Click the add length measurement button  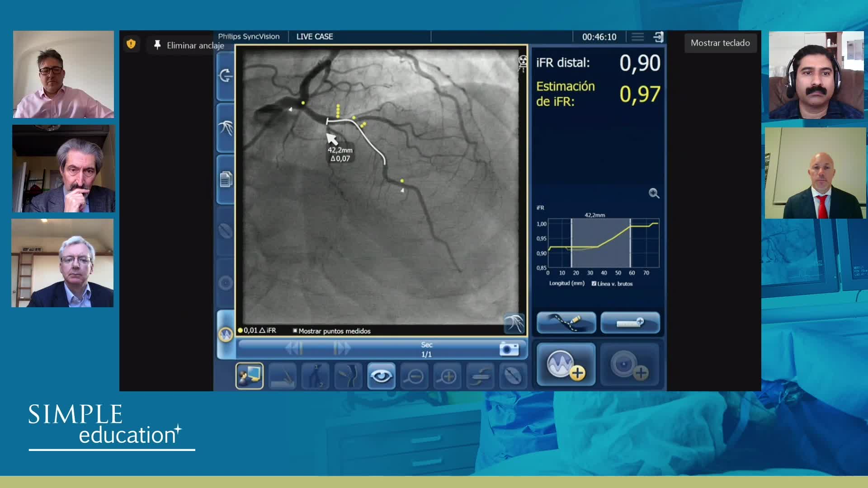tap(630, 322)
